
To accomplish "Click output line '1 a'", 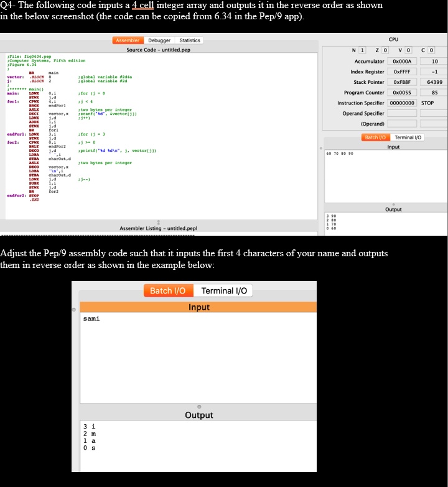I will pyautogui.click(x=89, y=441).
